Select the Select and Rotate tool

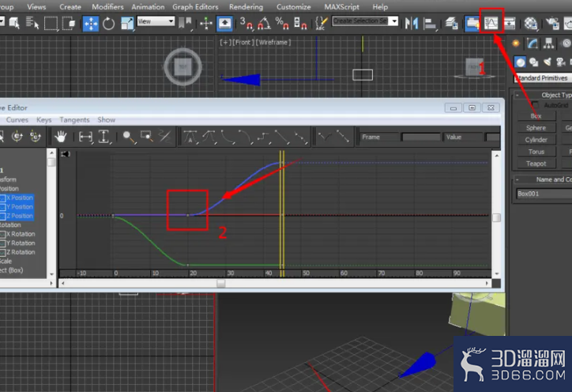[x=108, y=24]
